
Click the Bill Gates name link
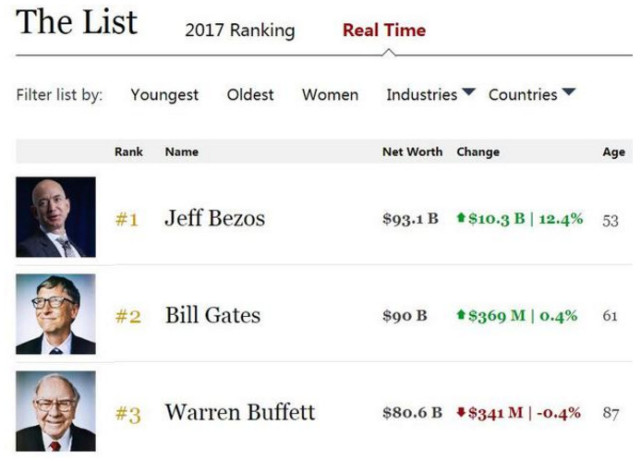coord(213,315)
